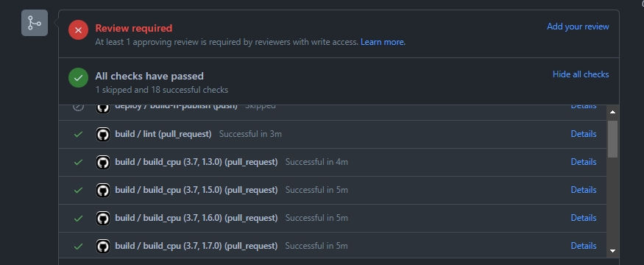
Task: Click scroll up arrow in checks list
Action: [613, 112]
